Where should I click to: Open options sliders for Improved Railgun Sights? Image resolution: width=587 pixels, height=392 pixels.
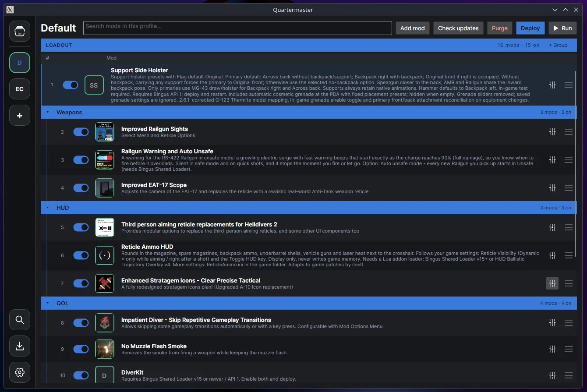point(552,132)
